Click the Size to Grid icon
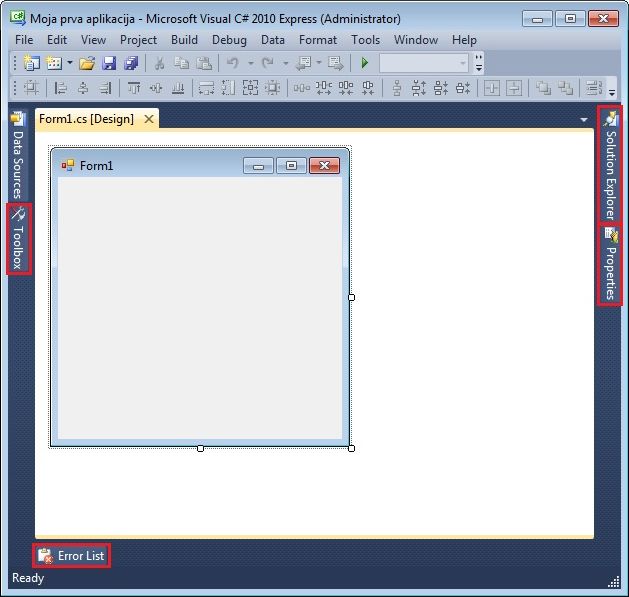This screenshot has width=629, height=597. pyautogui.click(x=272, y=88)
